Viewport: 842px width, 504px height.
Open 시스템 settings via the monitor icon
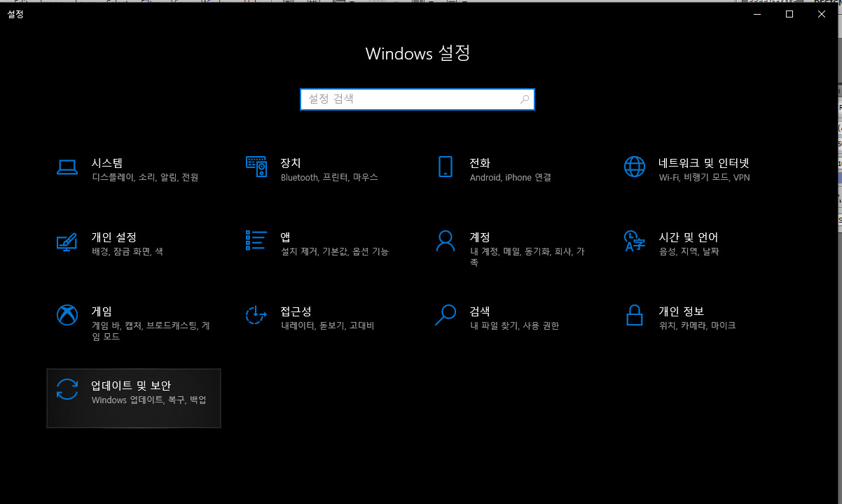point(67,167)
